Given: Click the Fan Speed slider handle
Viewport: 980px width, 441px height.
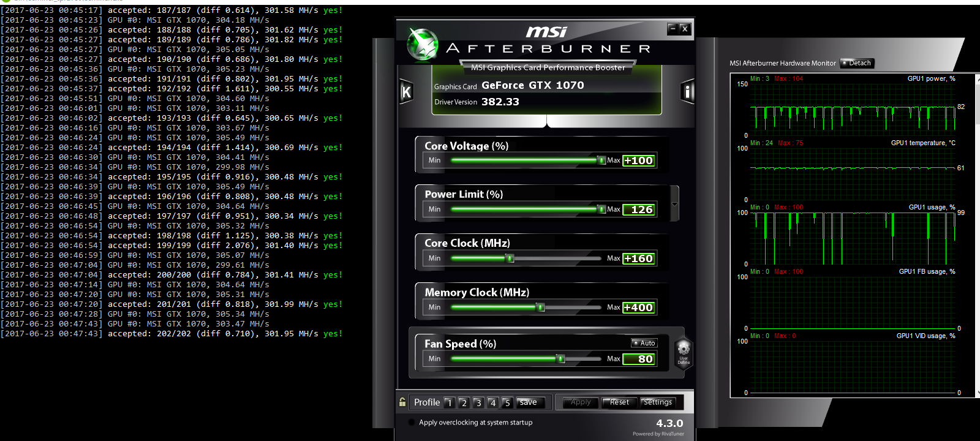Looking at the screenshot, I should point(560,359).
